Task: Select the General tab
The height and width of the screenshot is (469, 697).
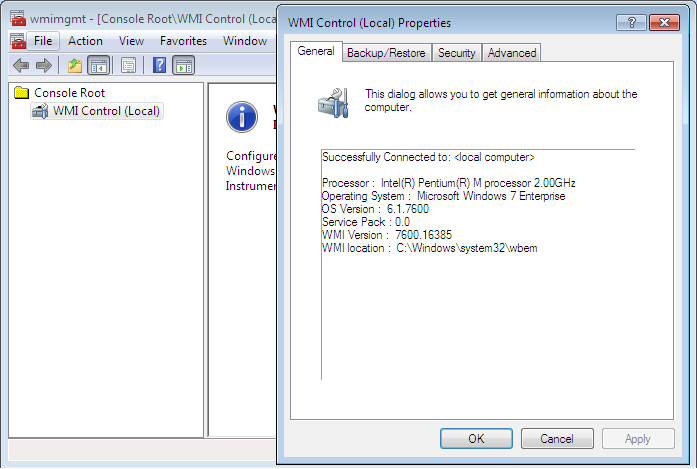Action: click(316, 52)
